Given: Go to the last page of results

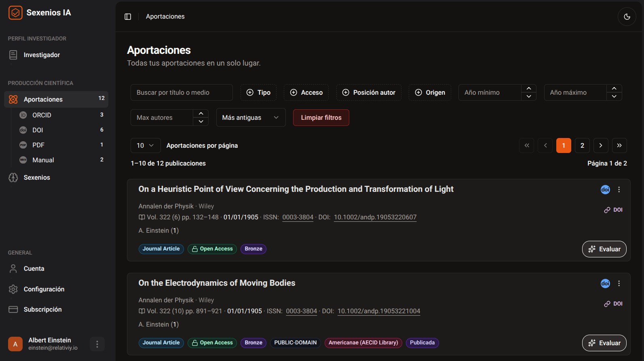Looking at the screenshot, I should point(619,145).
